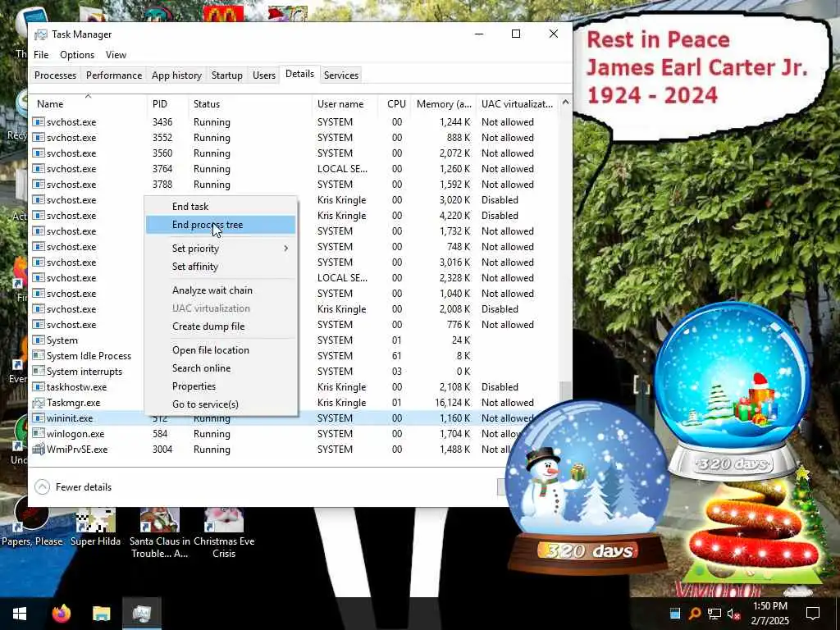Screen dimensions: 840x630
Task: Open the View menu
Action: coord(116,55)
